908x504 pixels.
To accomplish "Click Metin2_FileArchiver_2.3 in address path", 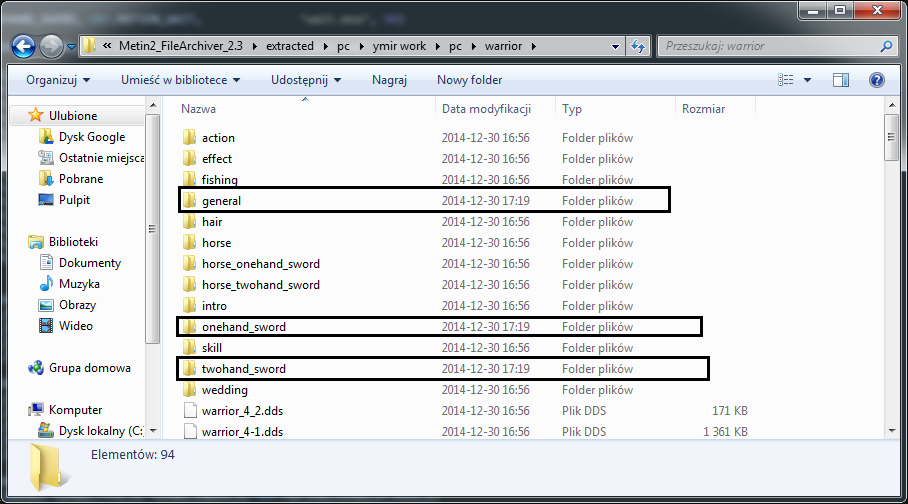I will pos(181,46).
